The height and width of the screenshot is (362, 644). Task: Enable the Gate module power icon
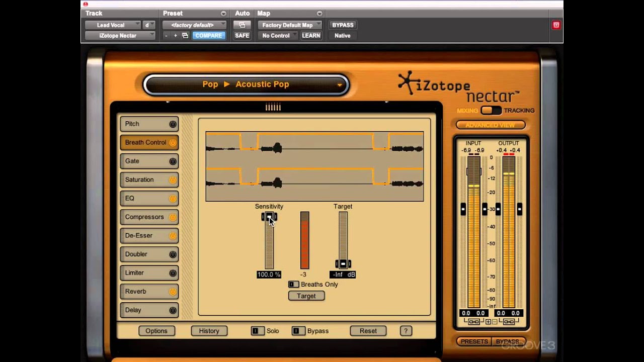click(x=173, y=161)
